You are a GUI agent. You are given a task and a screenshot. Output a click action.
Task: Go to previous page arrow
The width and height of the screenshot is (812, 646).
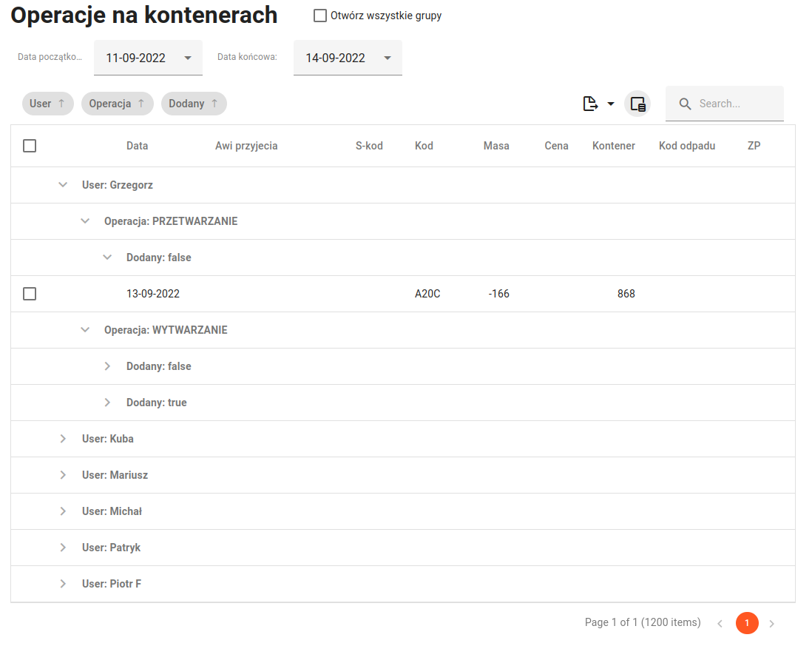pyautogui.click(x=720, y=624)
